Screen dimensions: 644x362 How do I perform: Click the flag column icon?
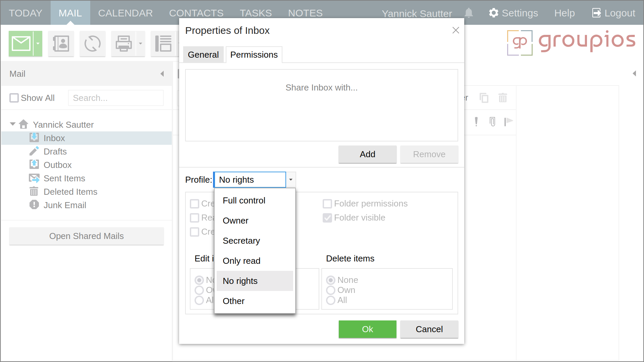tap(508, 121)
